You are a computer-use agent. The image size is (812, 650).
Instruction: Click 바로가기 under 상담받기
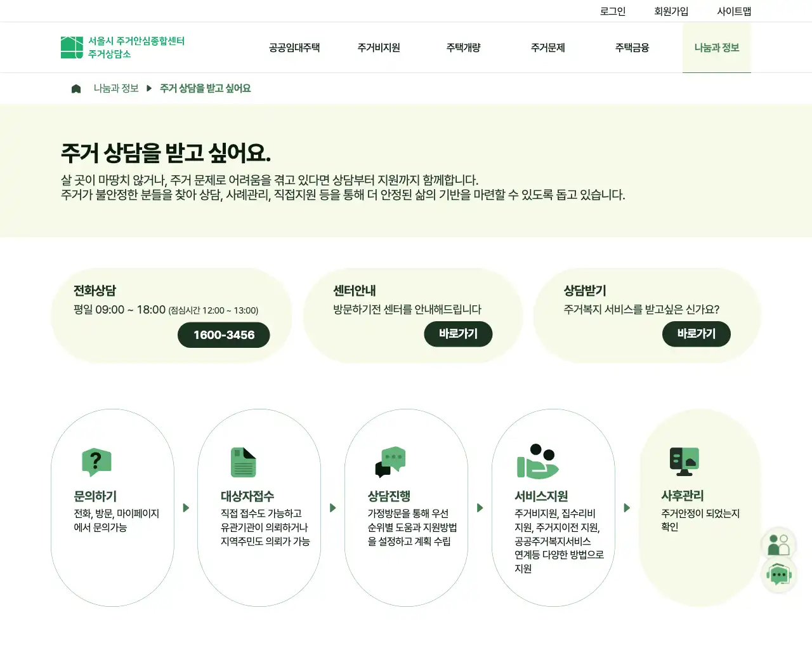click(697, 334)
